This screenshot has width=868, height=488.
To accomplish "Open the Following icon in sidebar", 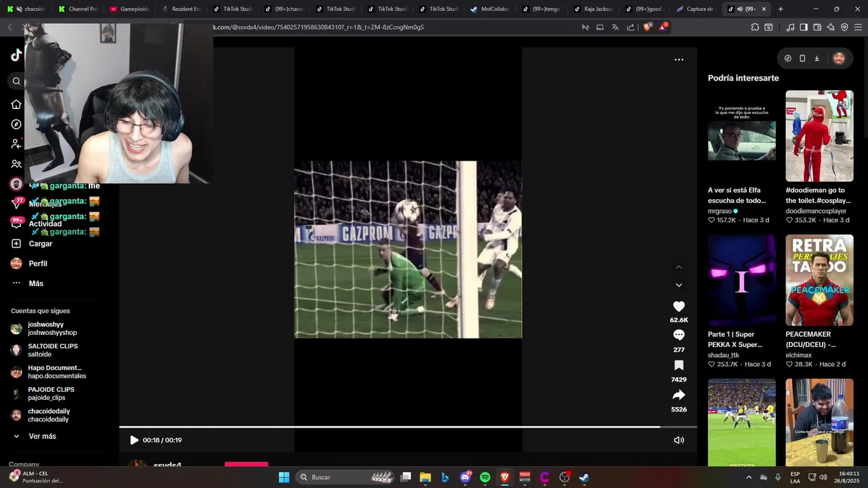I will click(16, 144).
